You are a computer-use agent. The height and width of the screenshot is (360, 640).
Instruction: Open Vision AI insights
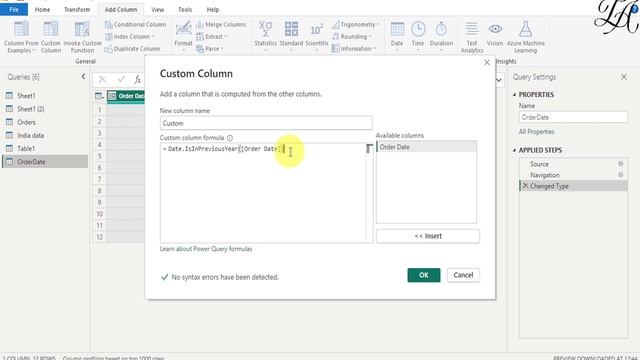(x=495, y=34)
